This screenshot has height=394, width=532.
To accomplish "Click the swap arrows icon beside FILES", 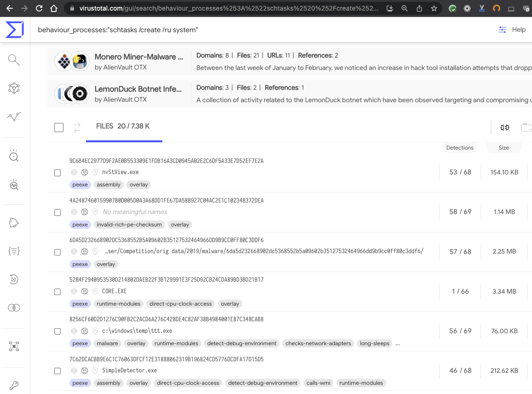I will tap(77, 127).
